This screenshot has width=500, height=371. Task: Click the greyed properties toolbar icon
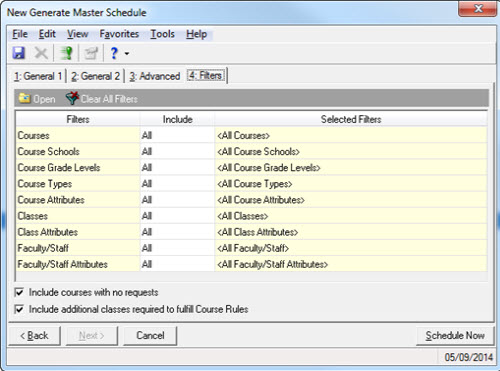point(91,53)
